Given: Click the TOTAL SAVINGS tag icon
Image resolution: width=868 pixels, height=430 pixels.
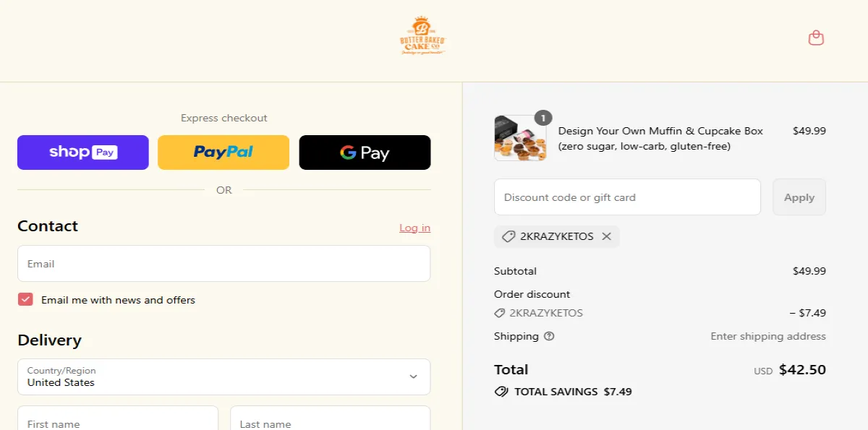Looking at the screenshot, I should pos(501,392).
